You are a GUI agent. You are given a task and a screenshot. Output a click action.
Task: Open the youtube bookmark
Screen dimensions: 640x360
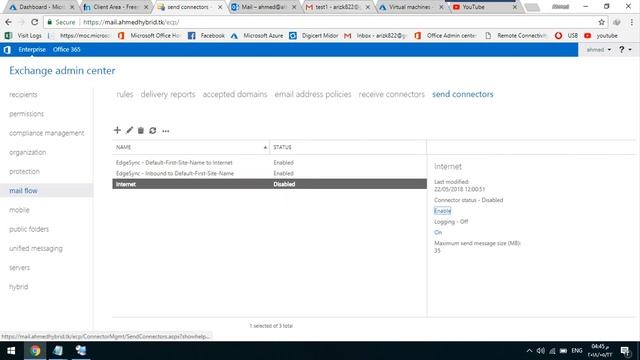[x=601, y=36]
